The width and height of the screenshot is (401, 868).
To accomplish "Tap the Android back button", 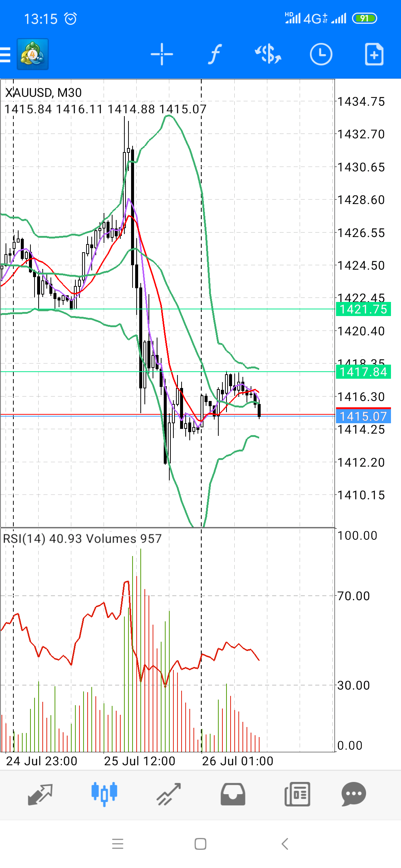I will 285,844.
